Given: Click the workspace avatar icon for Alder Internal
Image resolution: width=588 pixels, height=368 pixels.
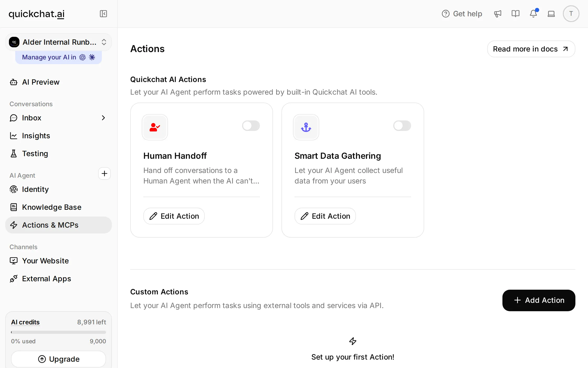Looking at the screenshot, I should click(x=14, y=42).
